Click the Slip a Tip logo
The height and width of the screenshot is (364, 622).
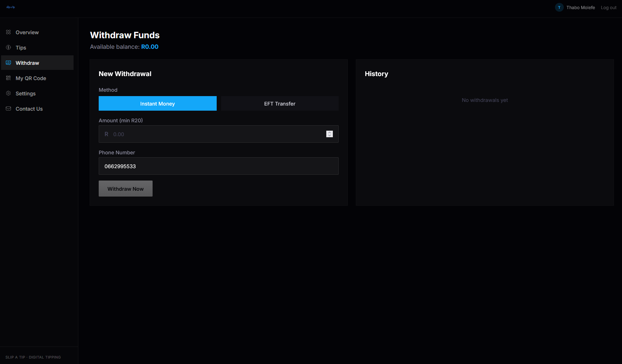pos(11,7)
